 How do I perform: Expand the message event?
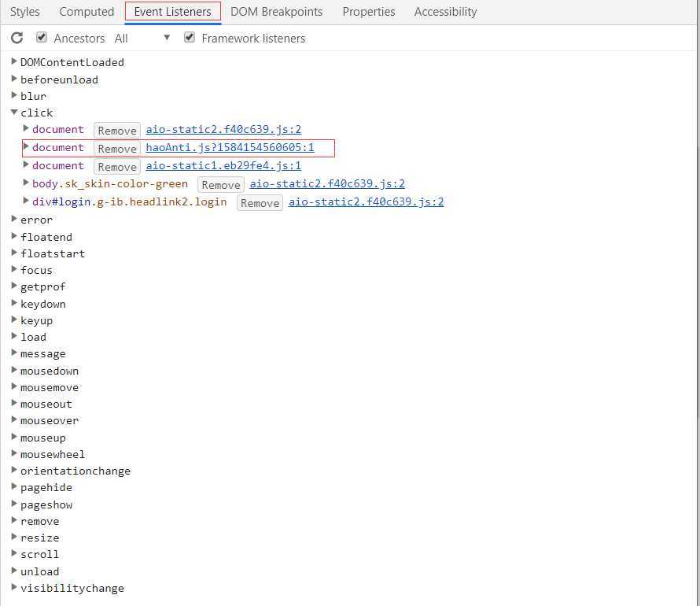(14, 353)
